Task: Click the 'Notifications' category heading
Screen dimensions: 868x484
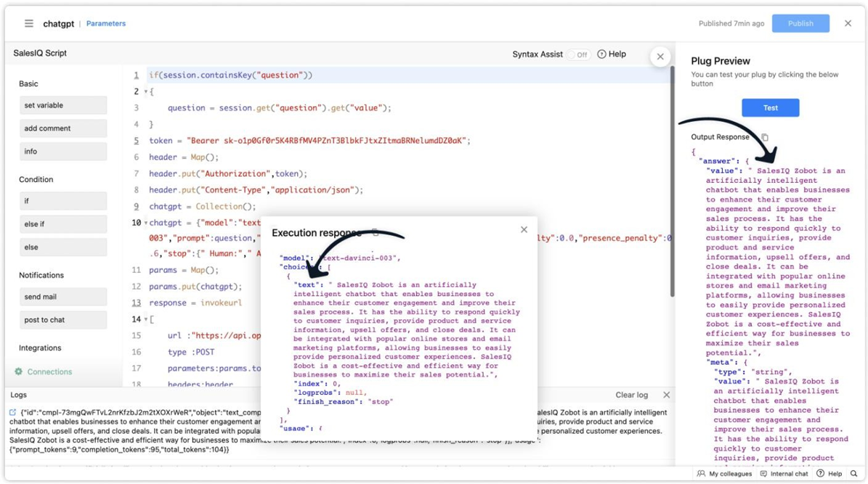Action: pos(41,275)
